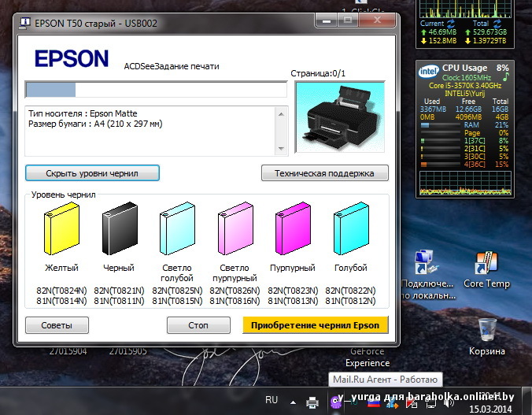Image resolution: width=532 pixels, height=415 pixels.
Task: Click the Core Temp desktop shortcut
Action: [x=486, y=270]
